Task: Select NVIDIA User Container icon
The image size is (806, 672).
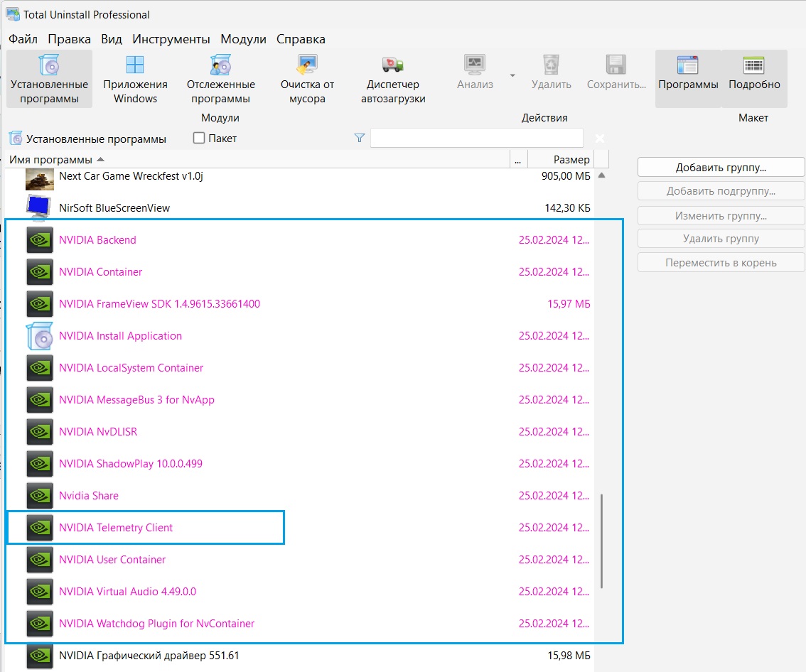Action: (40, 560)
